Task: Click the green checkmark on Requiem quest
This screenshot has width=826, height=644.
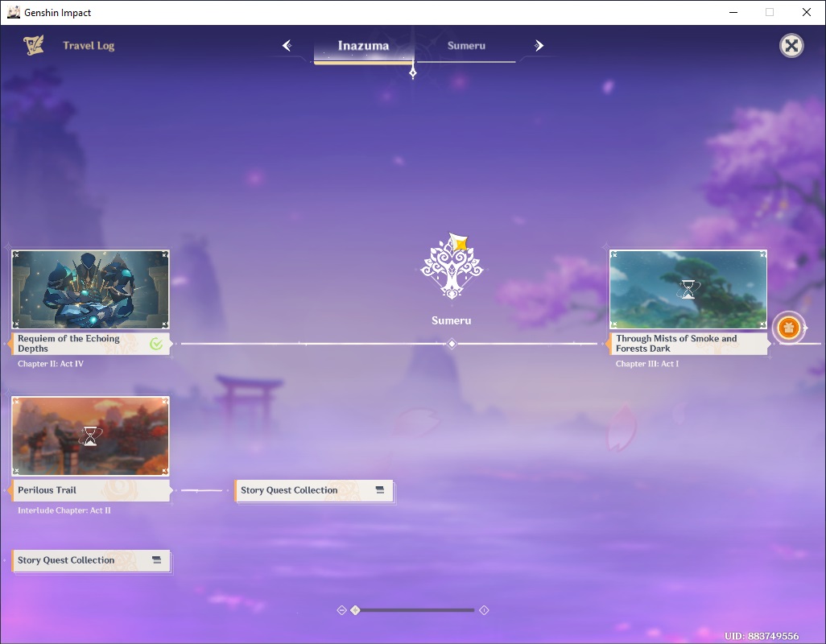Action: click(x=156, y=344)
